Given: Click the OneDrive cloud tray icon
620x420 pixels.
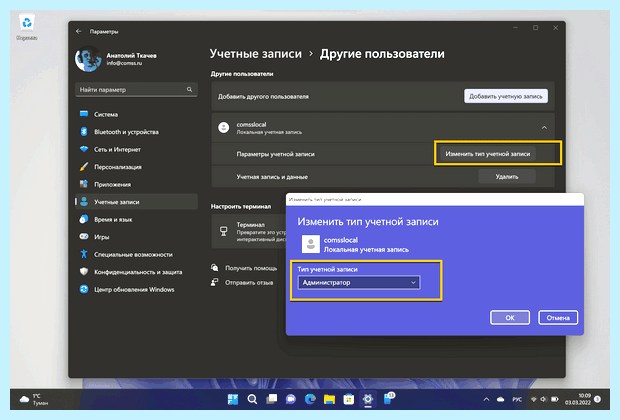Looking at the screenshot, I should (x=500, y=399).
